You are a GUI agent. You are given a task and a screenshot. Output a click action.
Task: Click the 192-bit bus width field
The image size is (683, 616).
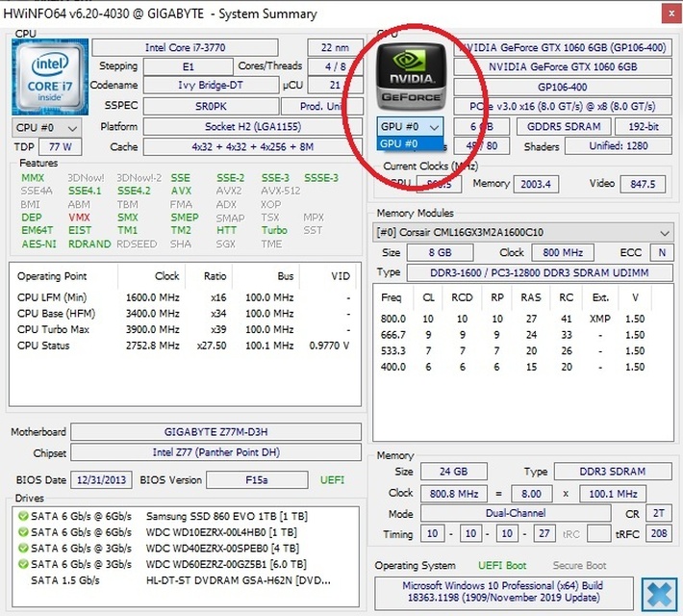[x=644, y=126]
